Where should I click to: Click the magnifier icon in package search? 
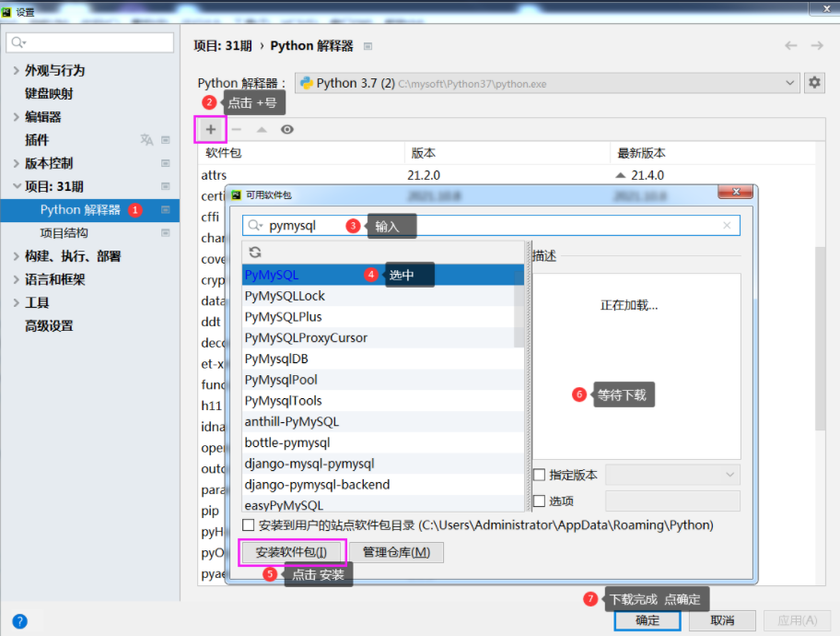[255, 225]
